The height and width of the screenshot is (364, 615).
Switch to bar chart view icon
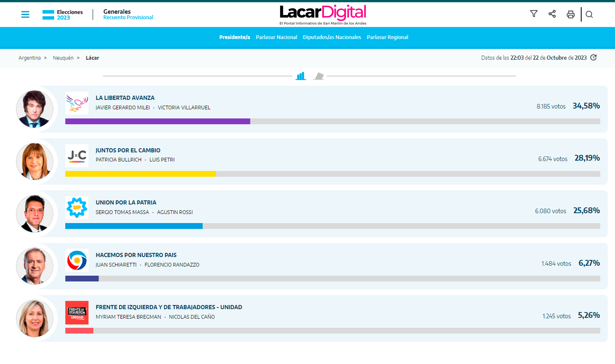click(301, 76)
